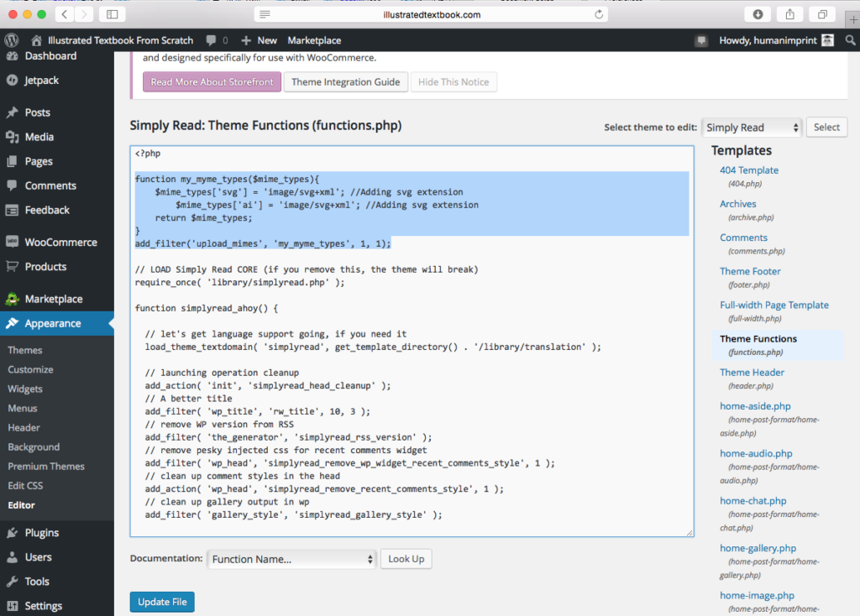
Task: Select the Posts pushpin icon
Action: point(13,112)
